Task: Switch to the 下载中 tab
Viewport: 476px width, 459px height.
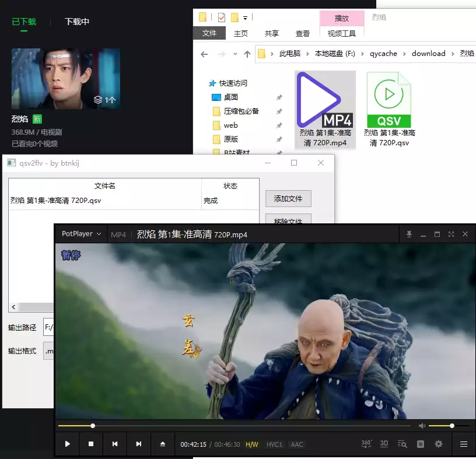Action: [x=77, y=22]
